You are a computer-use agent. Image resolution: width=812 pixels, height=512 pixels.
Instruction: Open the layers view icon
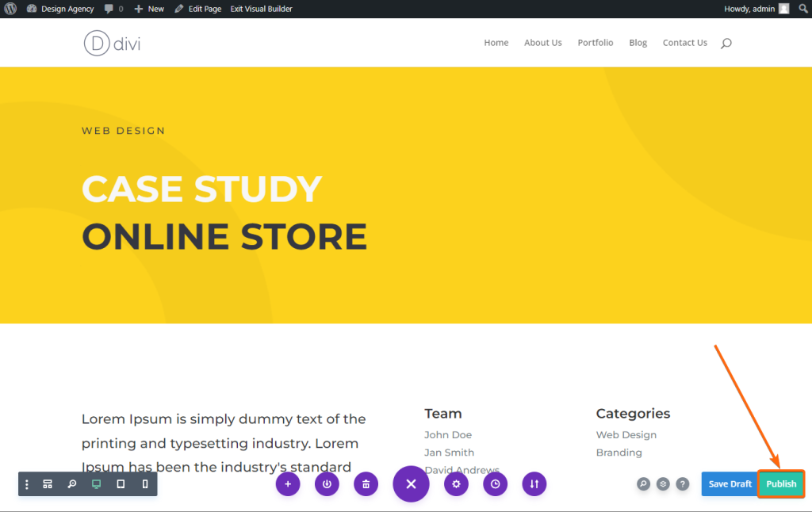tap(663, 484)
